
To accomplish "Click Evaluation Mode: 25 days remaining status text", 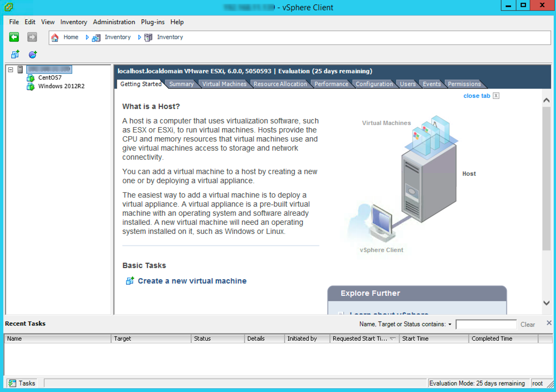I will tap(477, 383).
